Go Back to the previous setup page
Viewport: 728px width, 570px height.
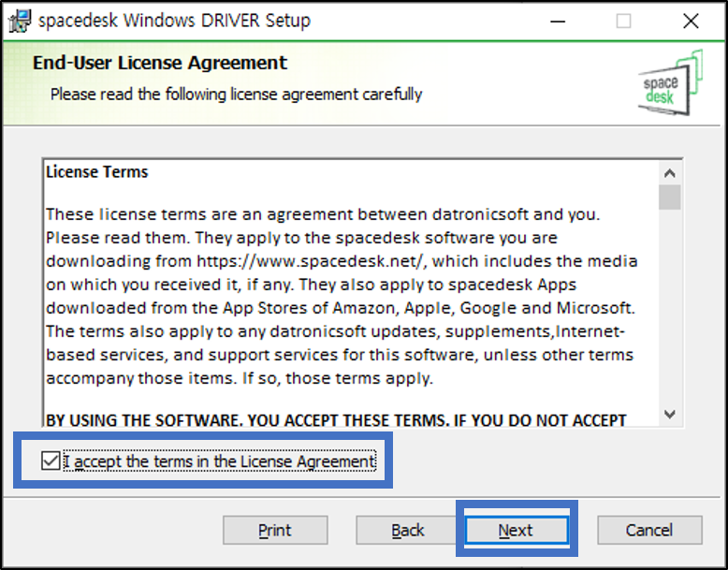(x=408, y=530)
